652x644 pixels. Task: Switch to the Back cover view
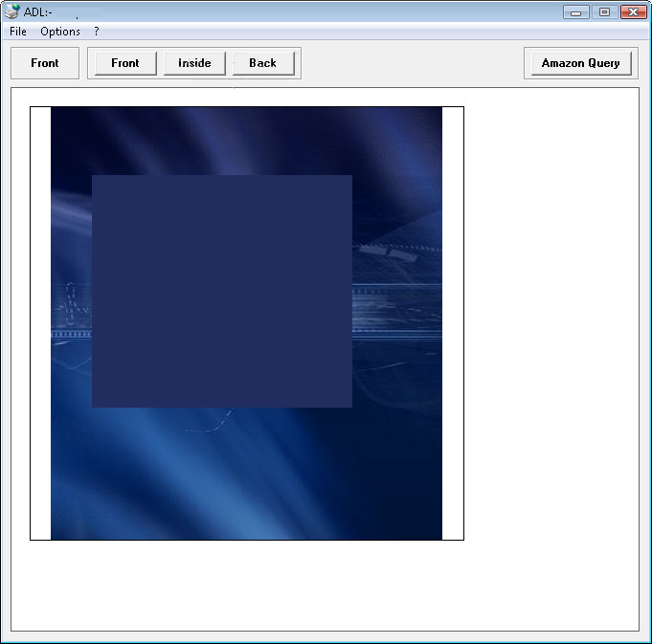pos(263,63)
